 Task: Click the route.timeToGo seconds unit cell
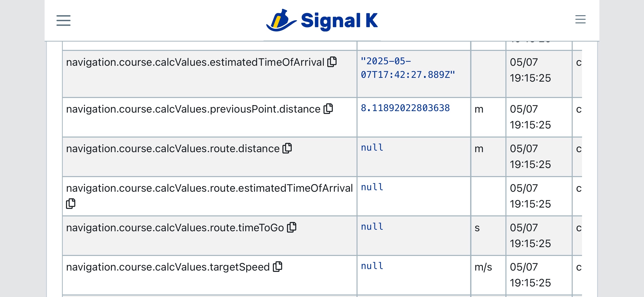[x=477, y=228]
